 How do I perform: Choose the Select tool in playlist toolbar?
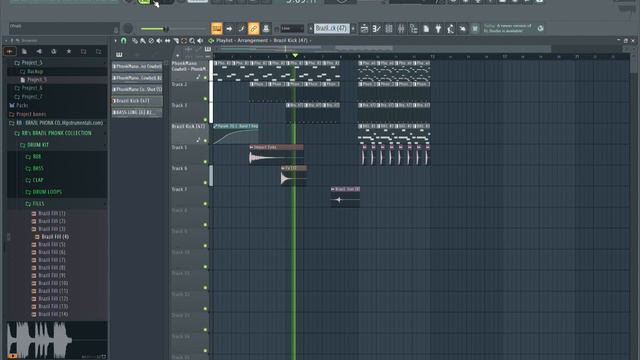coord(184,41)
